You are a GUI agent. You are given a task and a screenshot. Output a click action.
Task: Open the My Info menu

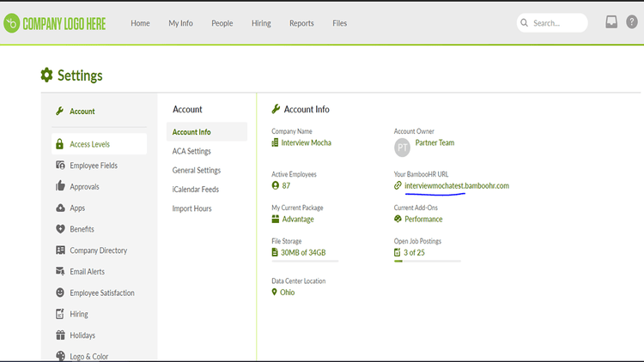(x=180, y=23)
